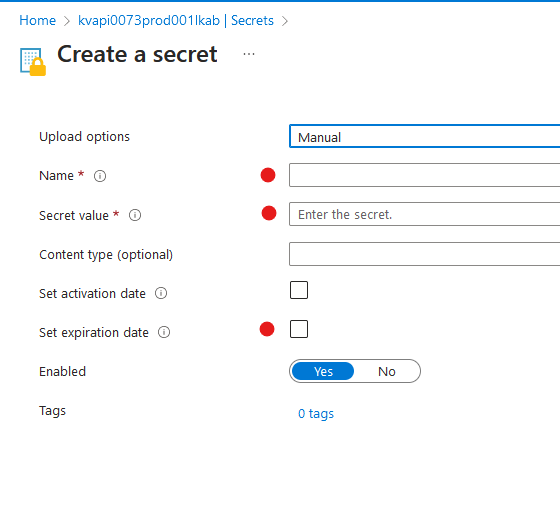Click the Secret value label text
Image resolution: width=560 pixels, height=505 pixels.
click(x=74, y=215)
